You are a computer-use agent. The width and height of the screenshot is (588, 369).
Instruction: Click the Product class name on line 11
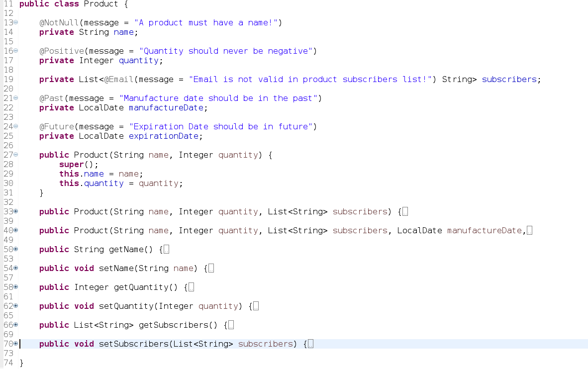click(100, 4)
